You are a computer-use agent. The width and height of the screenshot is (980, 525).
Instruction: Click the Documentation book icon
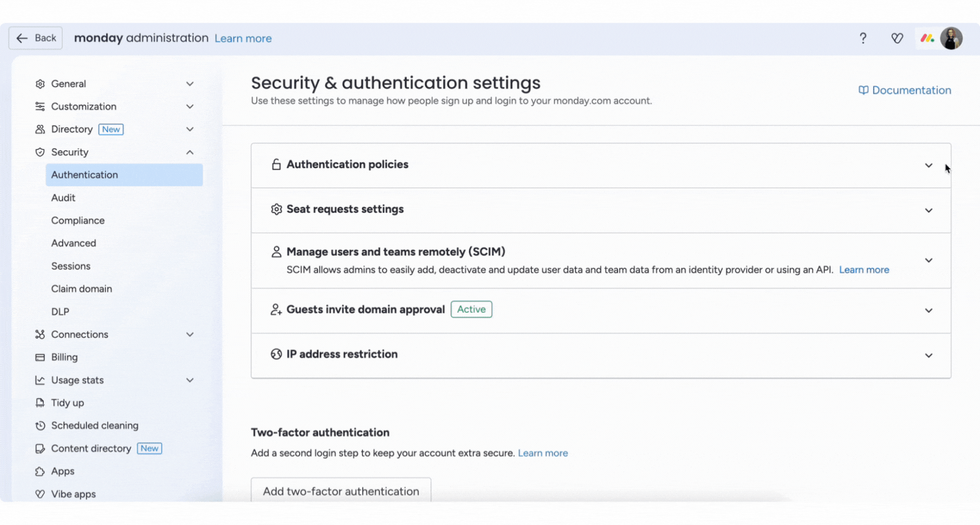pos(864,90)
